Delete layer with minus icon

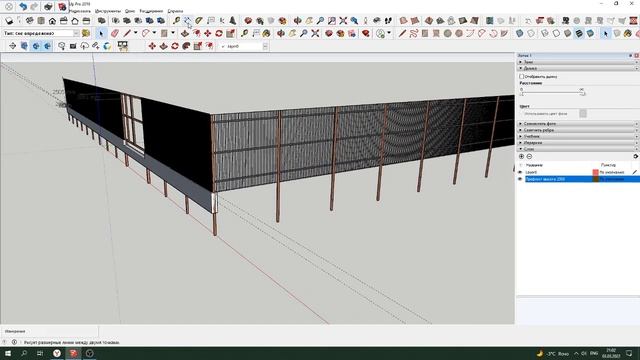(x=529, y=156)
